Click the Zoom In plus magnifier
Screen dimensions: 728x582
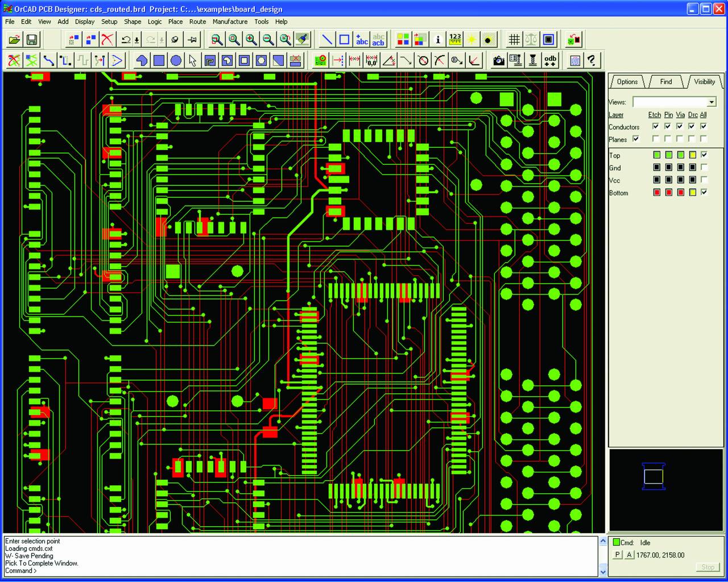coord(251,39)
